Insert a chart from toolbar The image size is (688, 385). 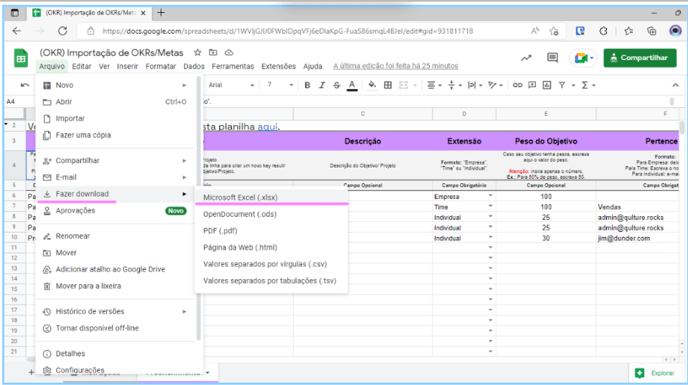[547, 85]
